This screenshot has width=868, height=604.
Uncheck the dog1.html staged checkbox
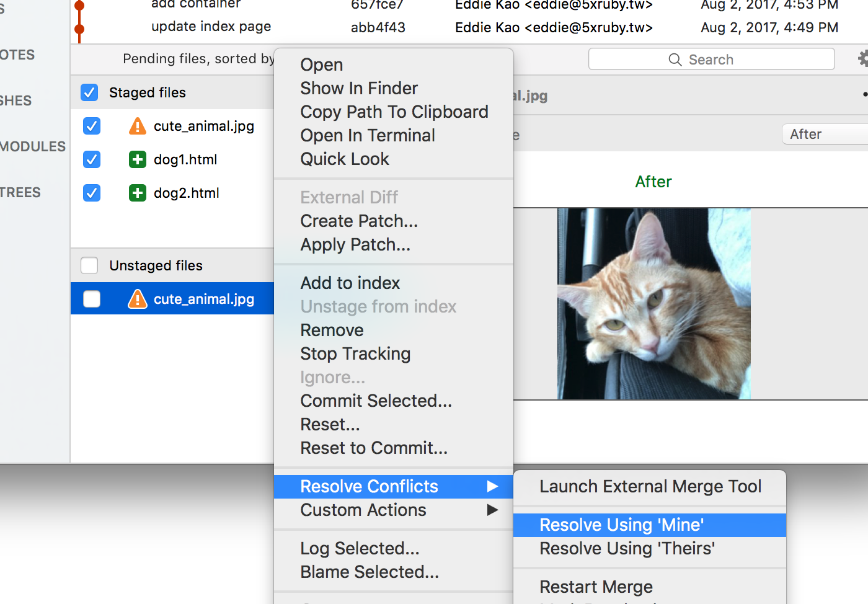[x=92, y=160]
